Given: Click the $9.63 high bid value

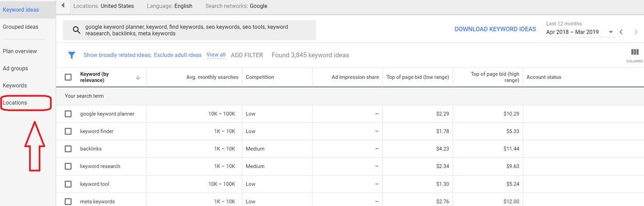Looking at the screenshot, I should click(513, 166).
